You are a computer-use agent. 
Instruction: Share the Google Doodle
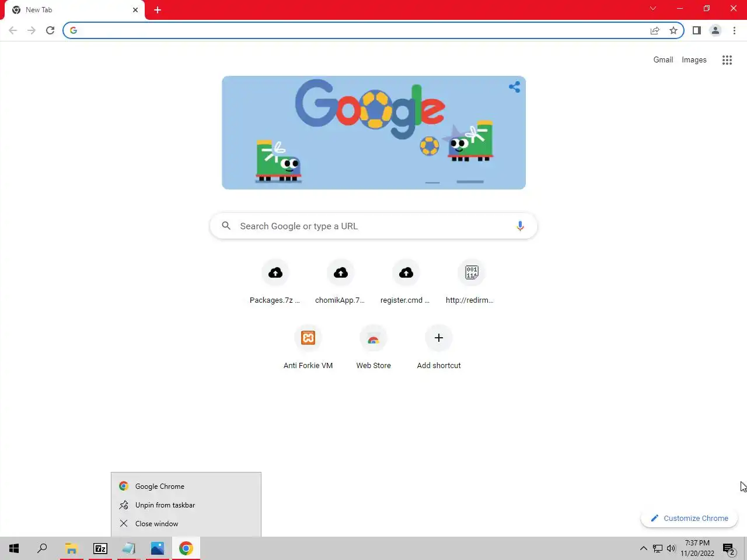[514, 87]
